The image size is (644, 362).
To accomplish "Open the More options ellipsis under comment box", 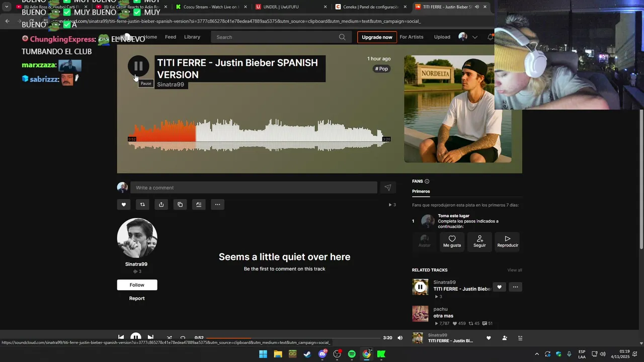I will [217, 205].
